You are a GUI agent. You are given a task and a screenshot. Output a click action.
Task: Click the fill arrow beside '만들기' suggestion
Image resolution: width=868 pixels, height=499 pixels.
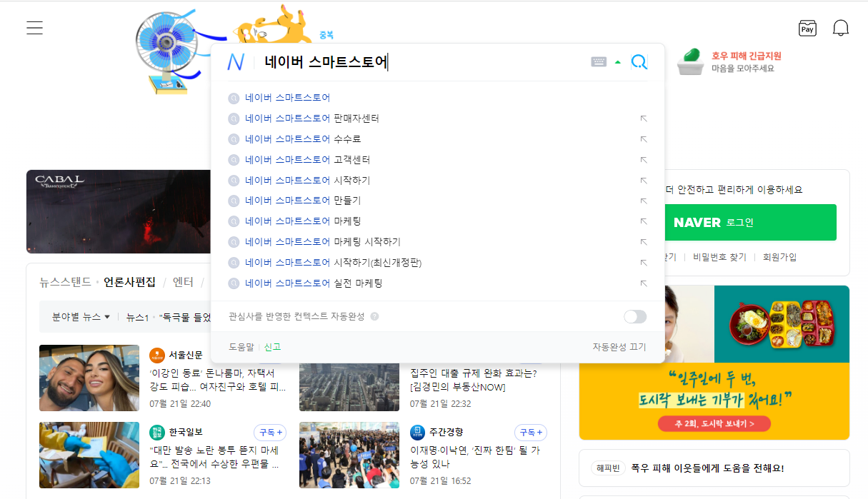(x=643, y=201)
